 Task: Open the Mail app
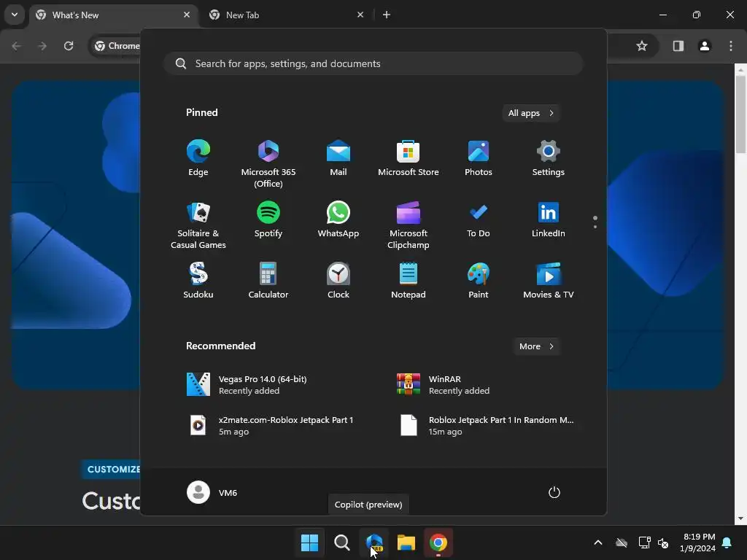click(x=338, y=158)
